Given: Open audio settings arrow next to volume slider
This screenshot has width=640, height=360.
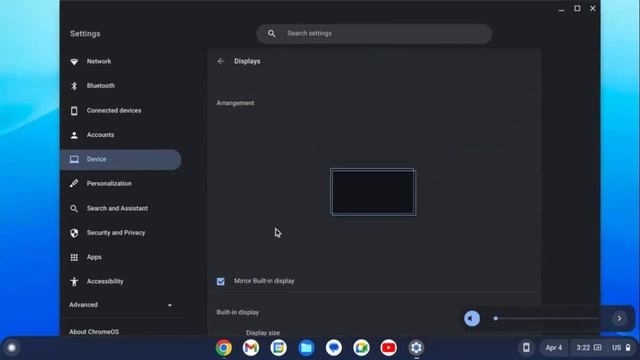Looking at the screenshot, I should [x=619, y=318].
